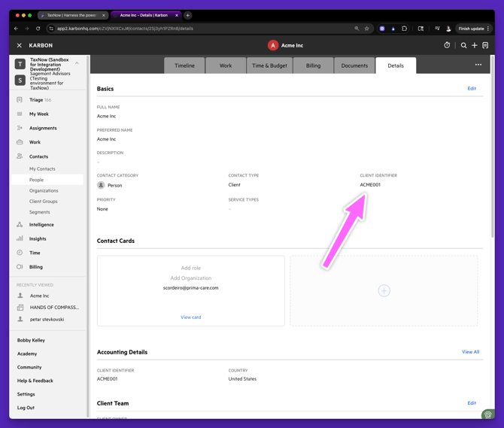Click the My Week icon
504x428 pixels.
[20, 114]
